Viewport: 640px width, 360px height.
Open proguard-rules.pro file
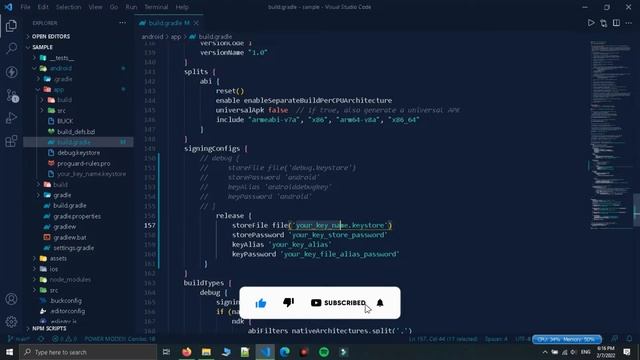point(83,163)
